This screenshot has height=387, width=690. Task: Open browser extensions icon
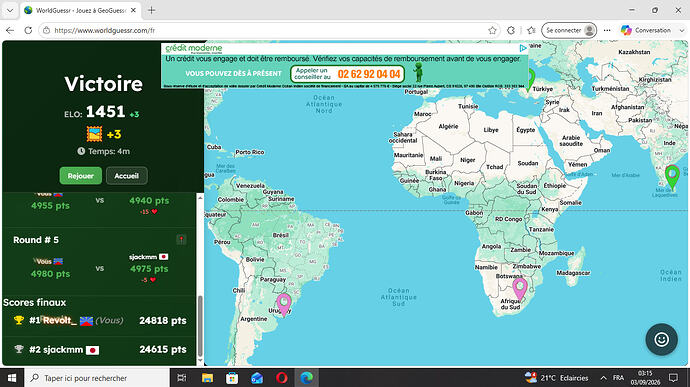(x=511, y=30)
